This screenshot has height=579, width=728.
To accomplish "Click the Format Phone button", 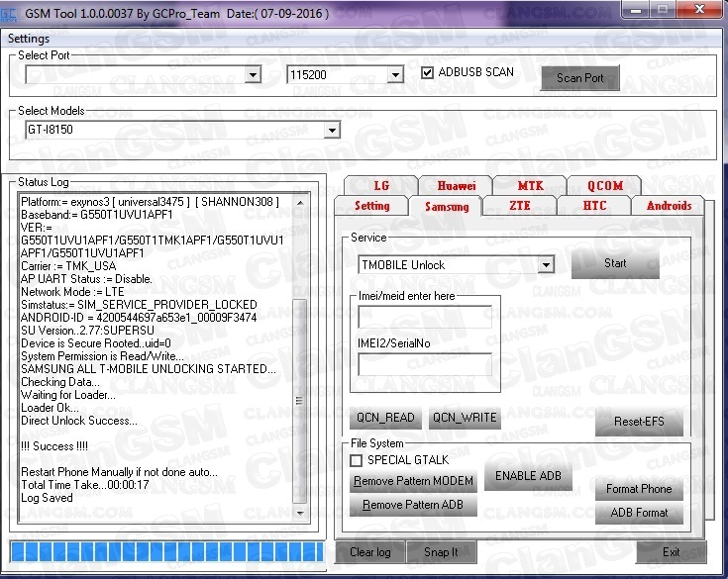I will [x=639, y=489].
